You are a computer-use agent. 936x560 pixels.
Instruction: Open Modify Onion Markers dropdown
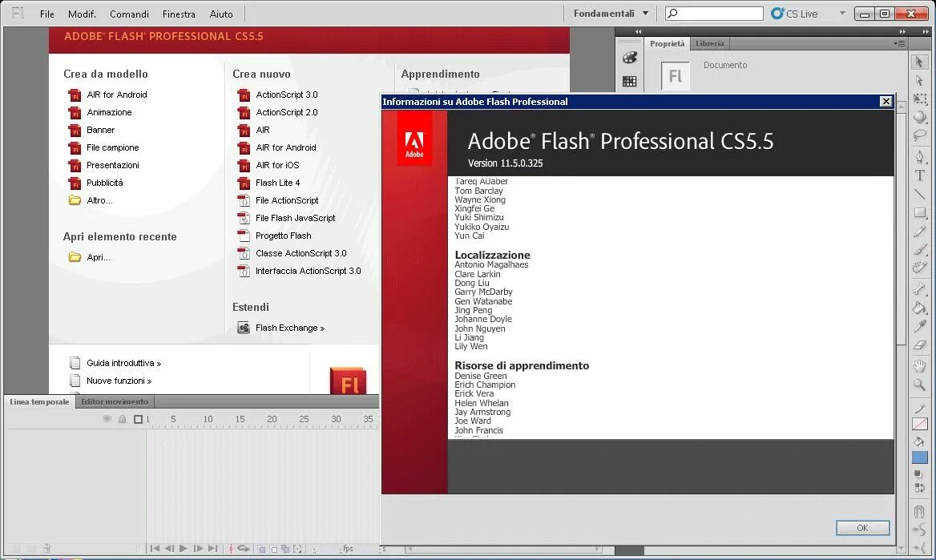pyautogui.click(x=297, y=549)
